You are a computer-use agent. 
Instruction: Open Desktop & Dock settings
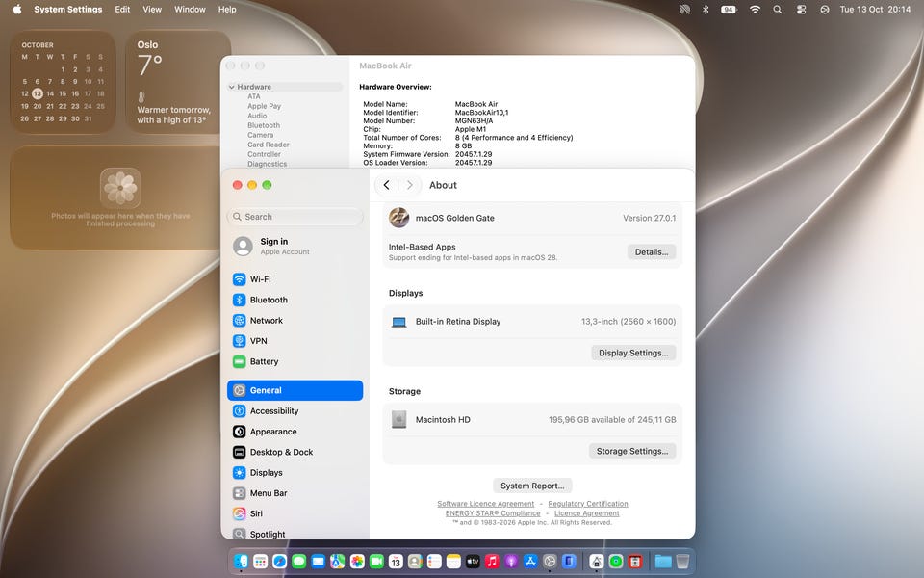[x=295, y=453]
